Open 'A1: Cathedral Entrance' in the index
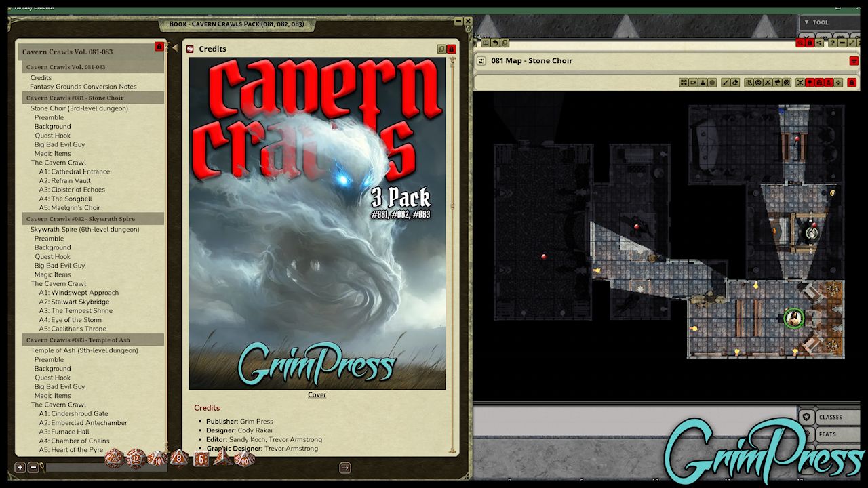 (x=74, y=171)
